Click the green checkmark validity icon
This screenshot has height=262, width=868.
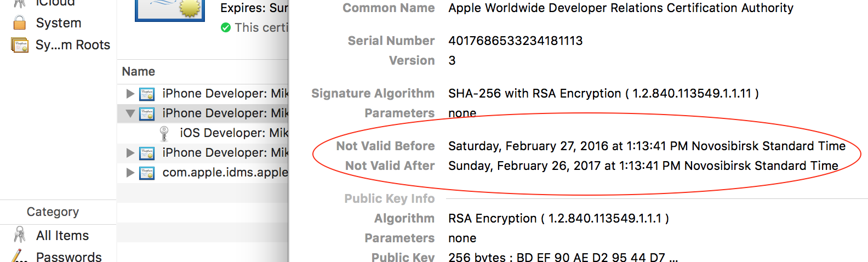(x=225, y=27)
